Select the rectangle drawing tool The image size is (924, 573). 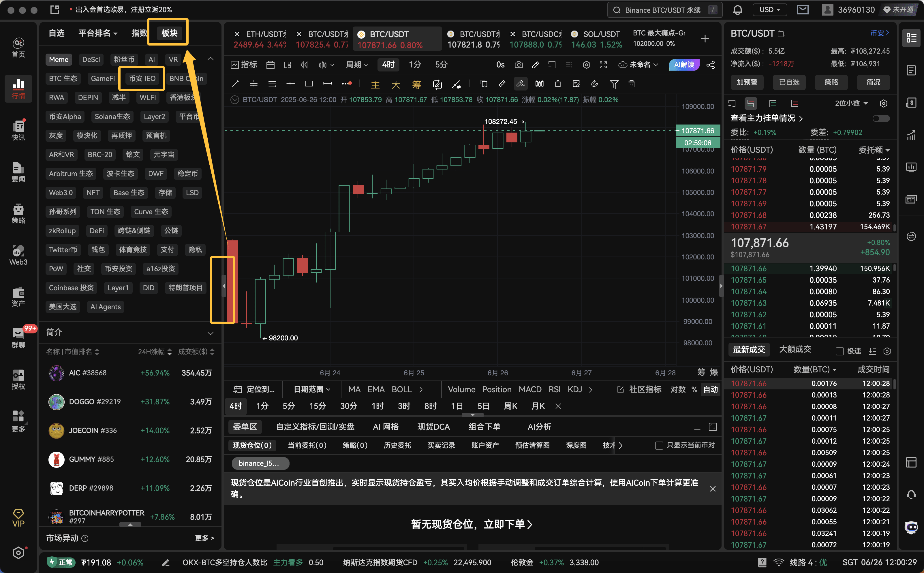pyautogui.click(x=309, y=84)
